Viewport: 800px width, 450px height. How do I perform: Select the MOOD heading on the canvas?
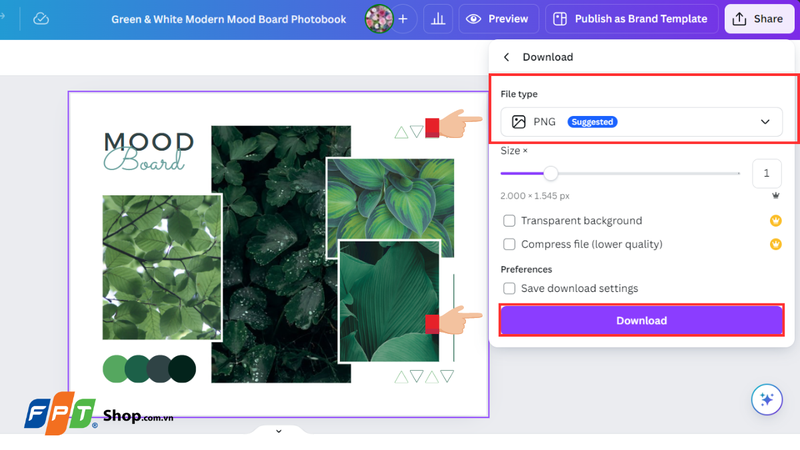click(149, 141)
